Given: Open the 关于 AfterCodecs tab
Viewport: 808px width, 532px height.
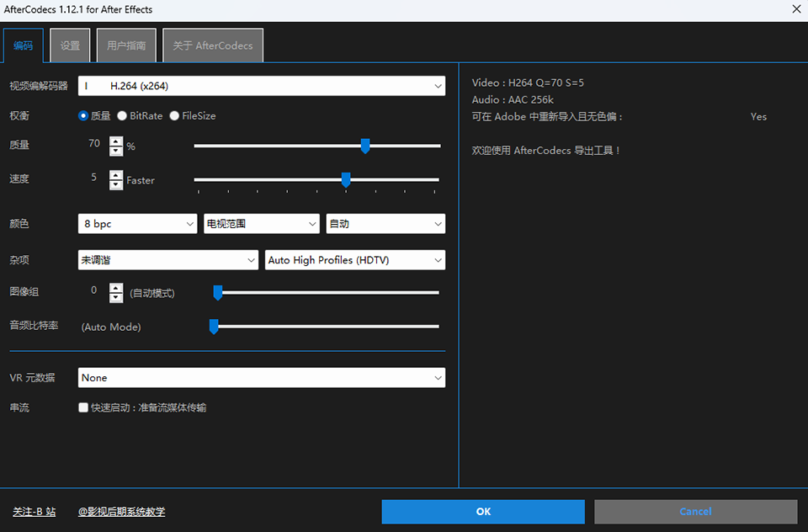Looking at the screenshot, I should click(213, 45).
